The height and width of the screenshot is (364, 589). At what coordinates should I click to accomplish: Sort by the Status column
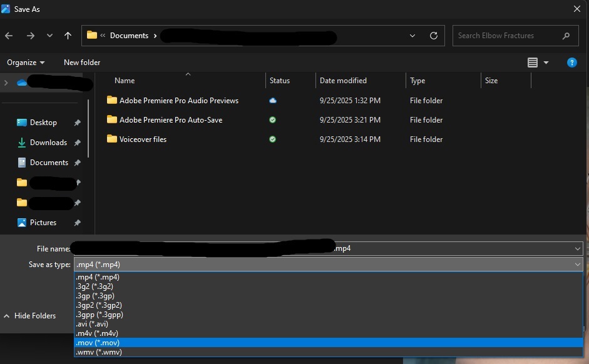tap(279, 81)
